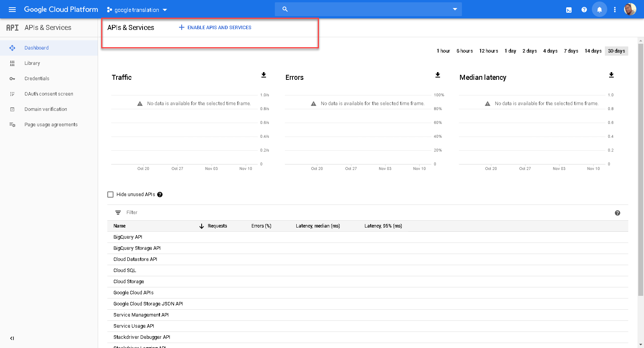Collapse the sidebar with the arrow icon
This screenshot has width=644, height=348.
12,338
